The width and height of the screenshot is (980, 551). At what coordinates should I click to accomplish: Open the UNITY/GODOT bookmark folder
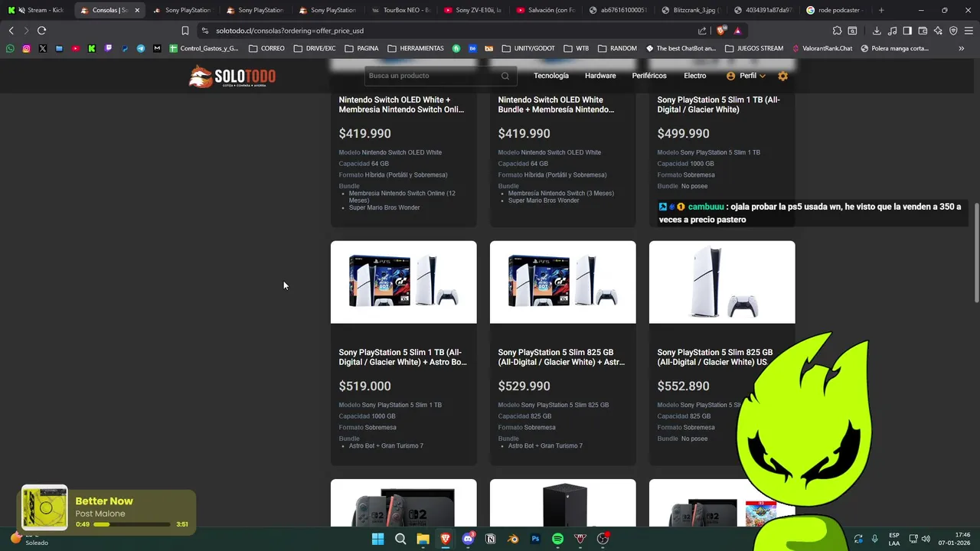[x=528, y=48]
